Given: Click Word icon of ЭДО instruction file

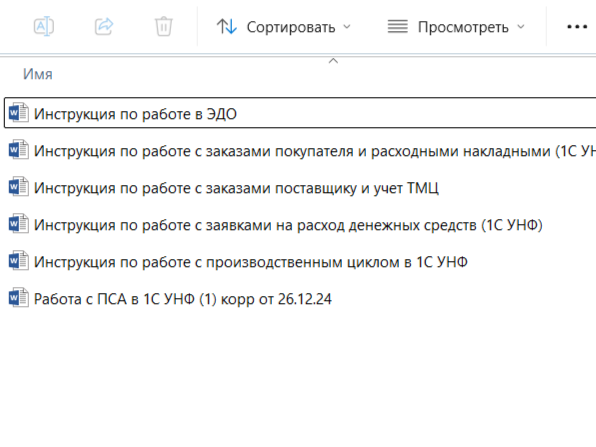Looking at the screenshot, I should click(19, 113).
